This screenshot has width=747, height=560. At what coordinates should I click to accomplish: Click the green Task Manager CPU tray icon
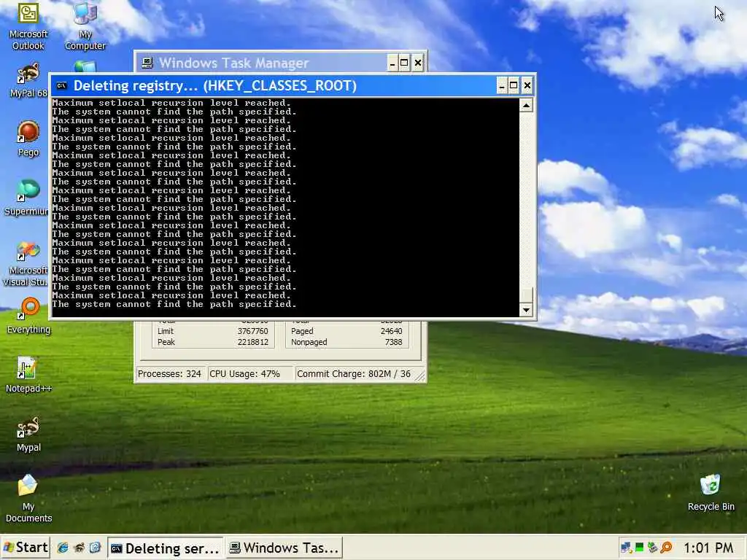(639, 548)
